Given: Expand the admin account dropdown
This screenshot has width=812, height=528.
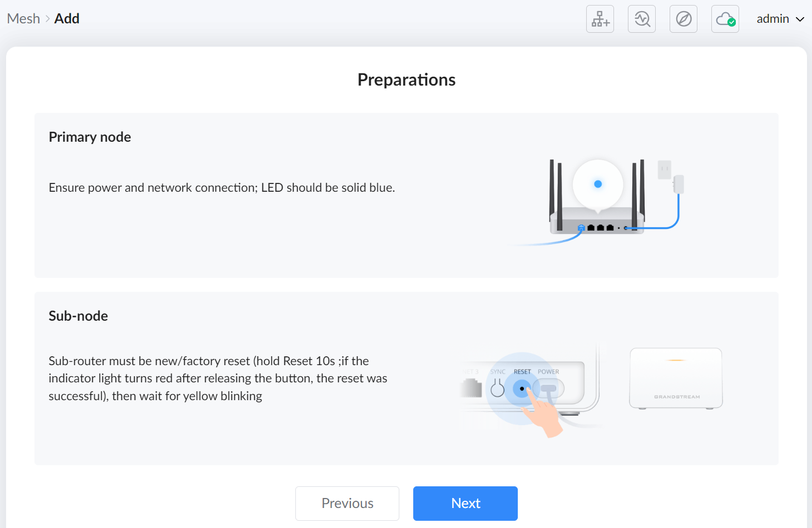Looking at the screenshot, I should [780, 19].
